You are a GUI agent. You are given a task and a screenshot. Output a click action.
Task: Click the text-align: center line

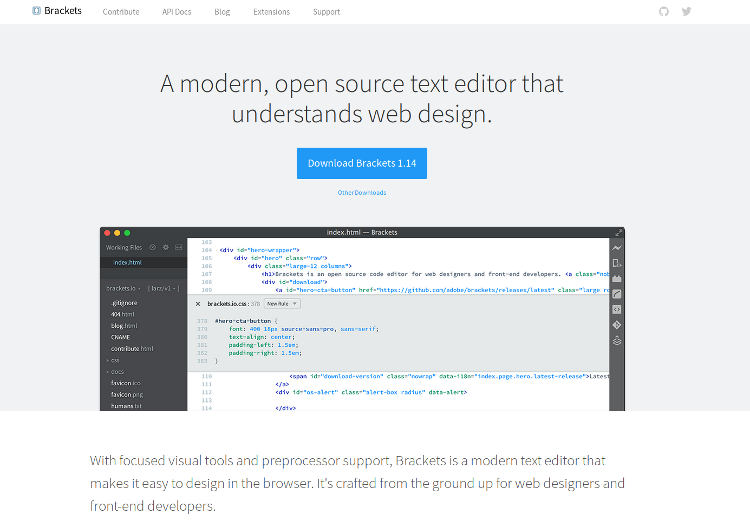pos(262,337)
